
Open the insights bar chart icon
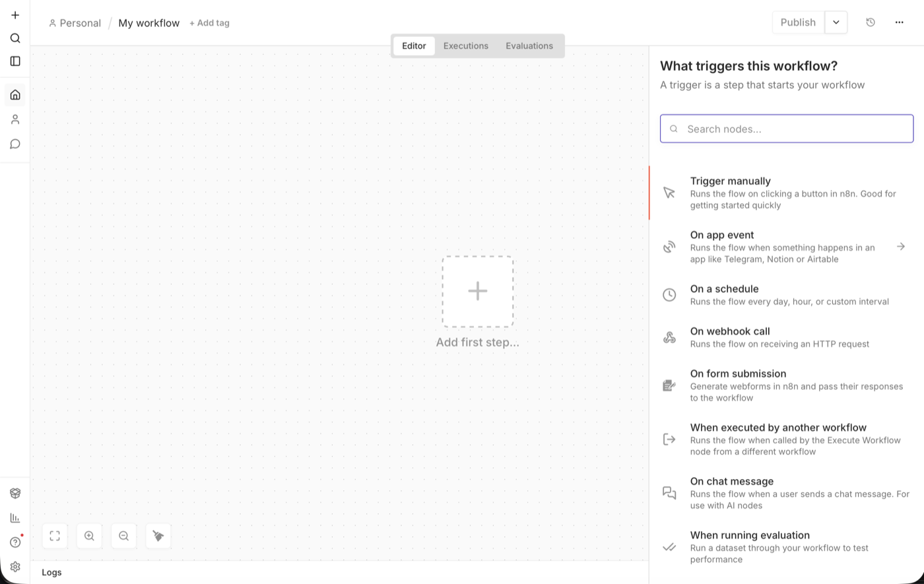point(15,518)
